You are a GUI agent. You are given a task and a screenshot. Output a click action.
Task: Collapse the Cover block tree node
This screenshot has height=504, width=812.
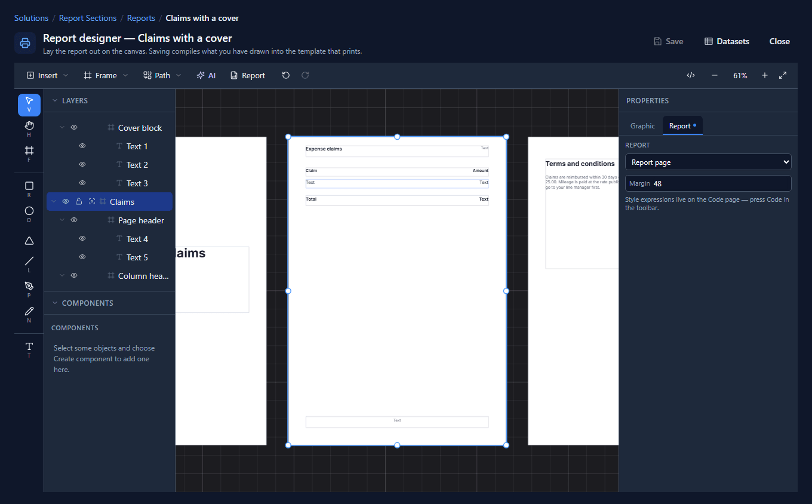(x=61, y=128)
